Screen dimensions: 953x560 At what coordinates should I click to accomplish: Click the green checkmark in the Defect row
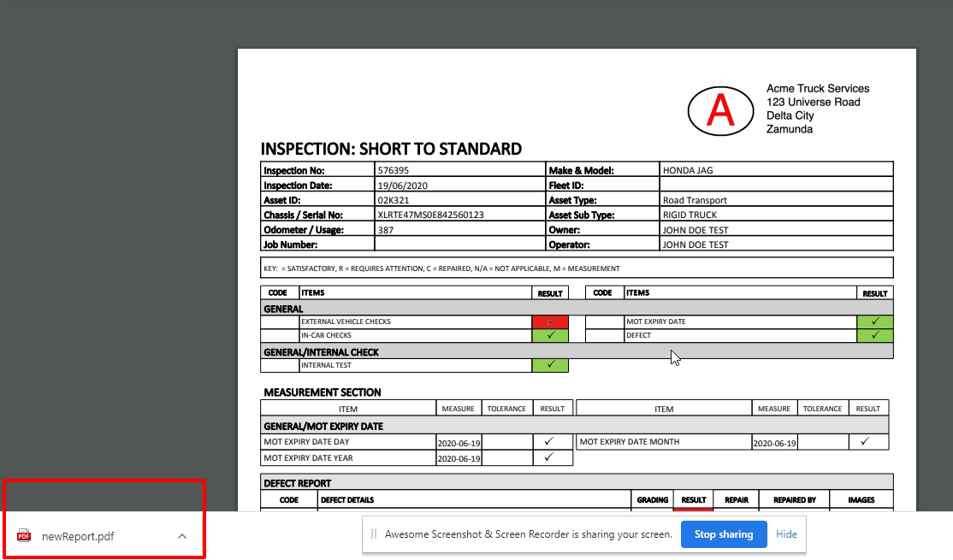click(x=875, y=335)
